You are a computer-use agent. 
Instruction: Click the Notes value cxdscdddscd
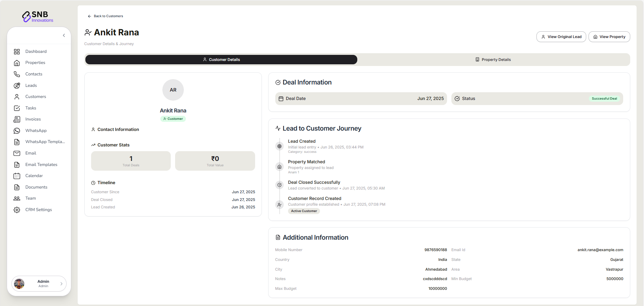pyautogui.click(x=435, y=279)
